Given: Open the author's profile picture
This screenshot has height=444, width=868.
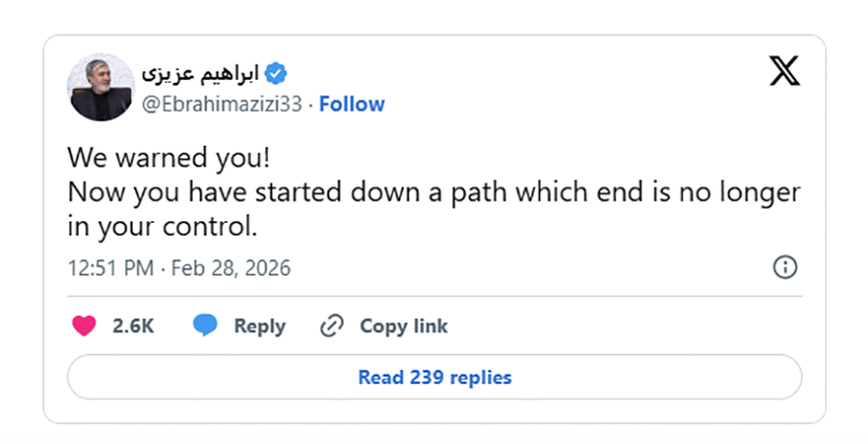Looking at the screenshot, I should pos(99,88).
